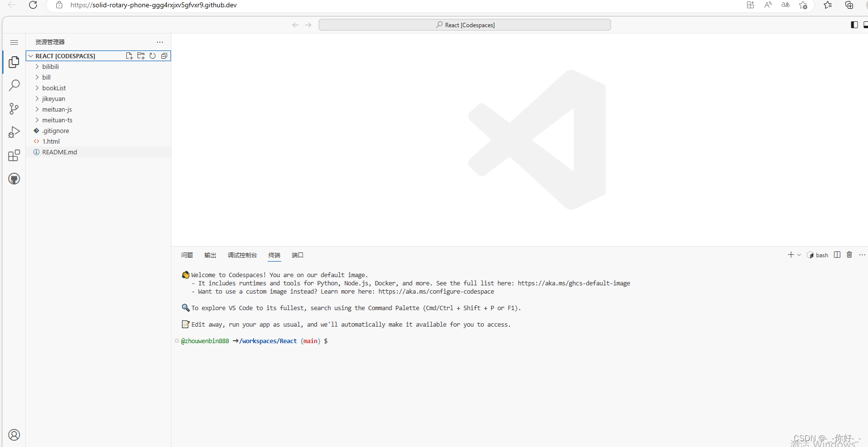Click the React [Codespaces] command center

click(465, 25)
